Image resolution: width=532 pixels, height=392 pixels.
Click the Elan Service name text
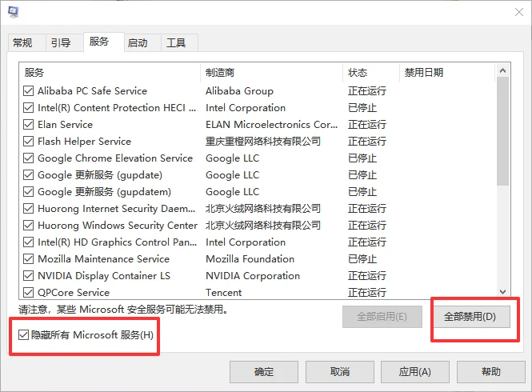(x=65, y=125)
